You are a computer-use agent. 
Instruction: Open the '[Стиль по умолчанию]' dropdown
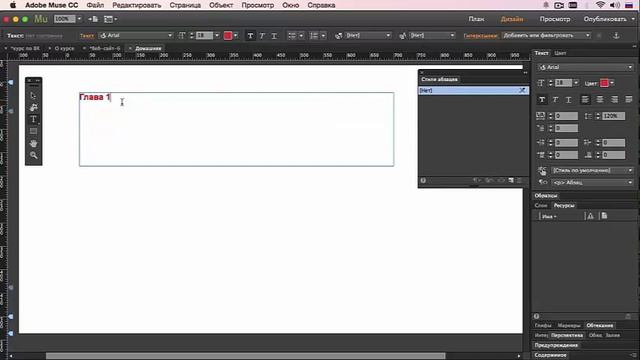[592, 170]
